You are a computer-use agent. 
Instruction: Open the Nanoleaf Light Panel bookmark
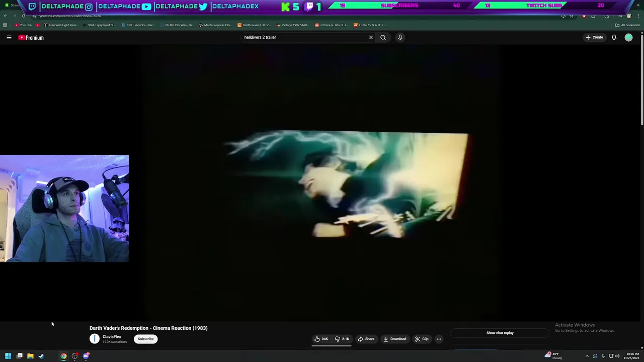click(x=61, y=25)
